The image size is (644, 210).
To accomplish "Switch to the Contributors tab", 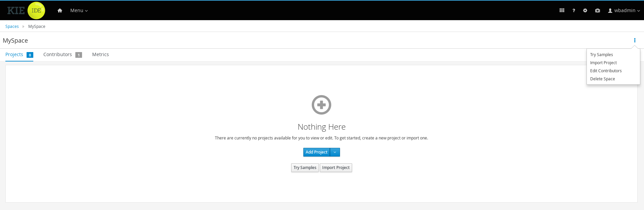I will [58, 54].
